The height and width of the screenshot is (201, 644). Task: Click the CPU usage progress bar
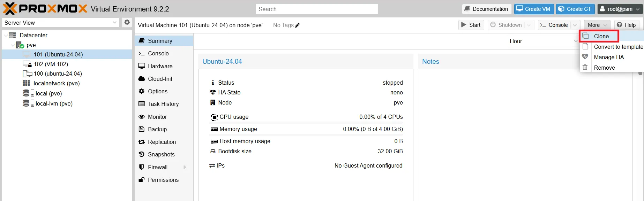click(x=307, y=122)
